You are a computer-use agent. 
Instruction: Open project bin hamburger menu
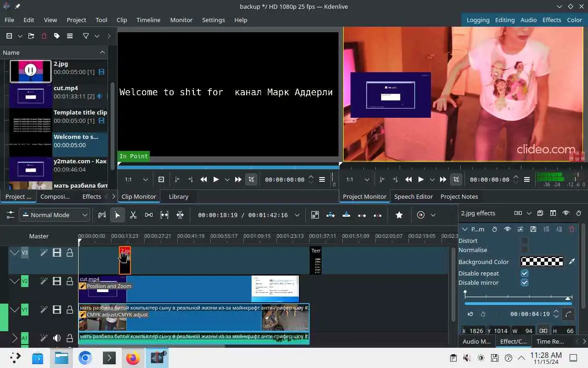pos(70,36)
